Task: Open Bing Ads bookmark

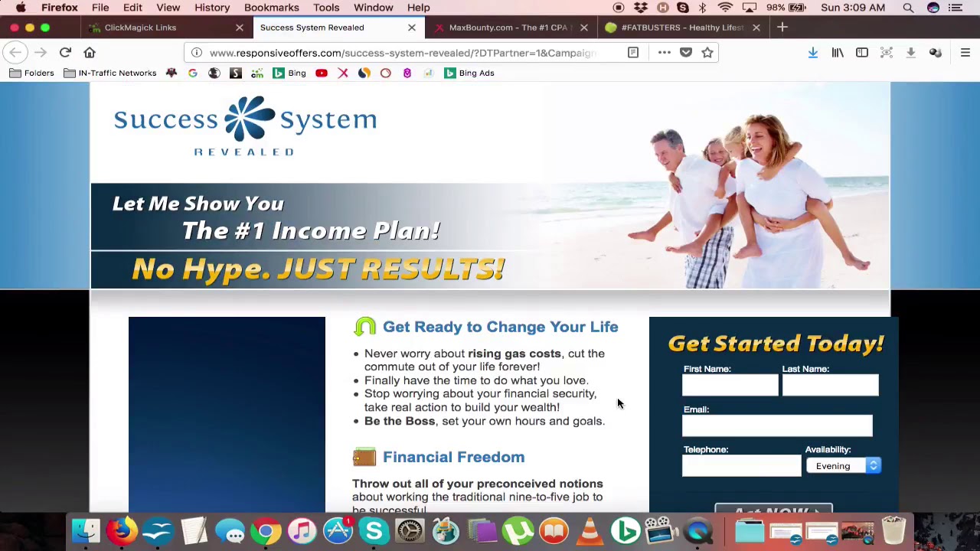Action: (x=469, y=73)
